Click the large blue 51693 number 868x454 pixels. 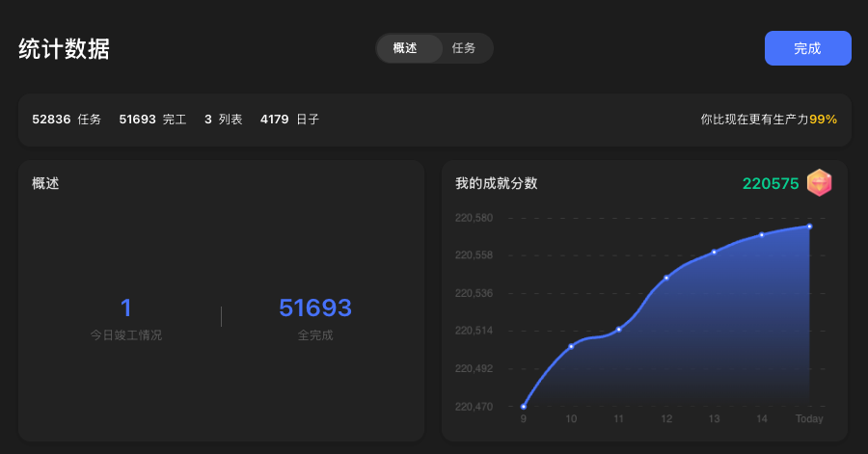pyautogui.click(x=315, y=308)
